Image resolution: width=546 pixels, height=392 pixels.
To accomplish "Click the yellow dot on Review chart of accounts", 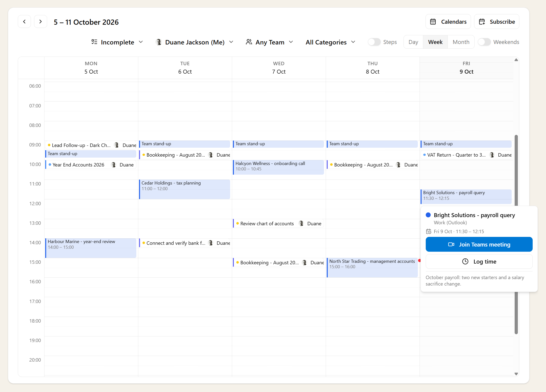I will pyautogui.click(x=238, y=223).
